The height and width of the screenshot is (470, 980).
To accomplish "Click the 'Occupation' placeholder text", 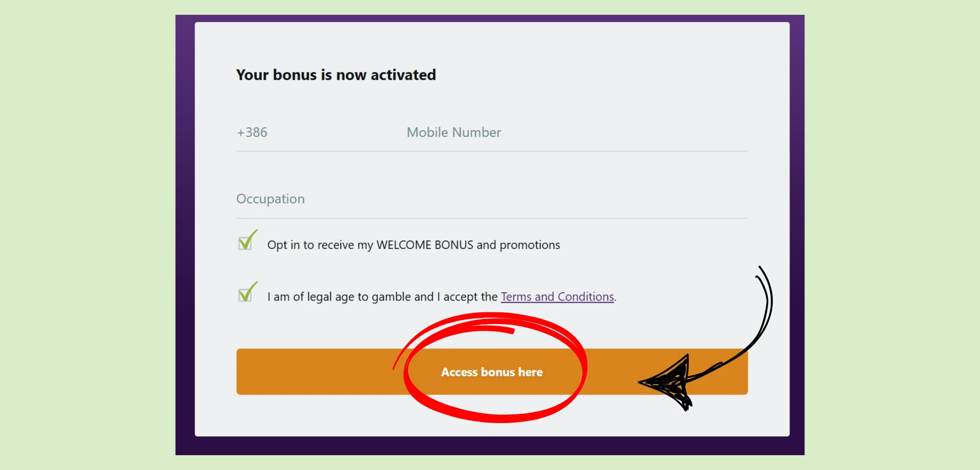I will tap(270, 199).
